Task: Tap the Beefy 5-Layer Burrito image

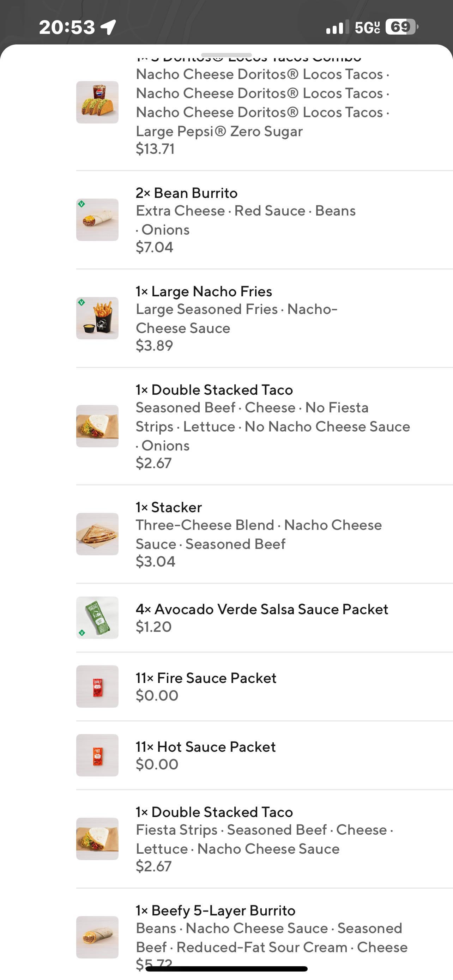Action: (97, 937)
